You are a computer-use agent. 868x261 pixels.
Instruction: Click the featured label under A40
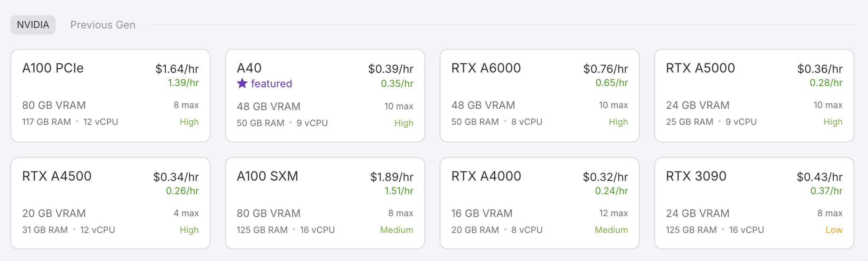click(x=271, y=84)
